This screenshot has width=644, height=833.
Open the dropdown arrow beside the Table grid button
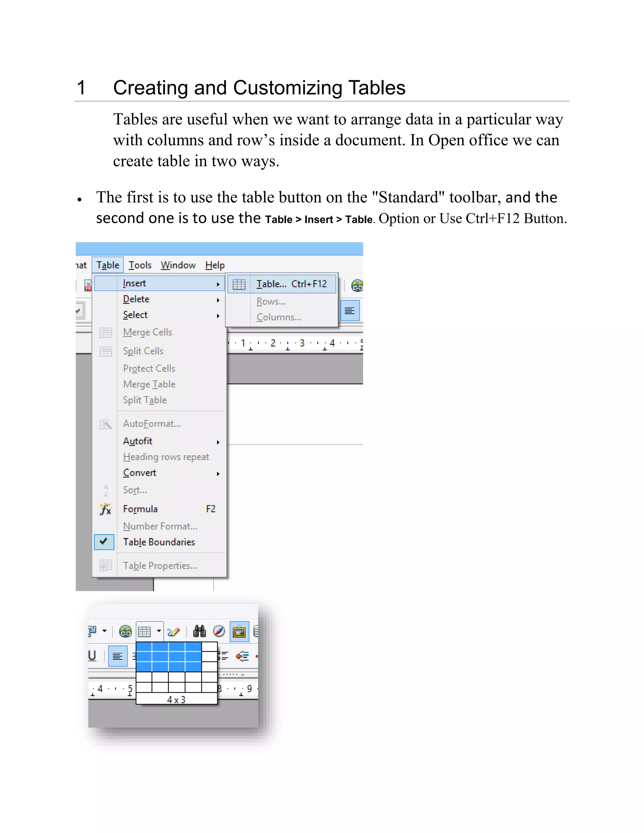[159, 631]
